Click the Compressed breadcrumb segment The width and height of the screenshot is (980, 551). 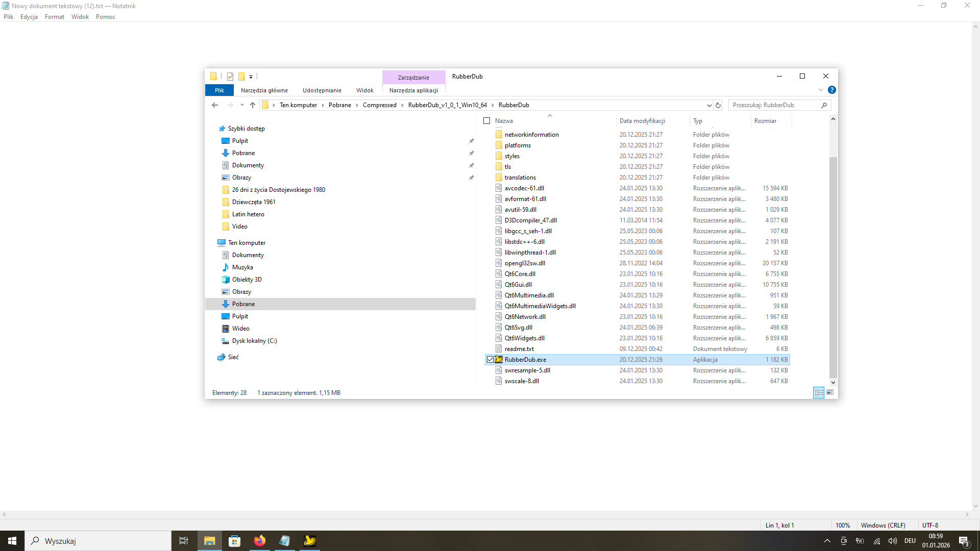(379, 105)
